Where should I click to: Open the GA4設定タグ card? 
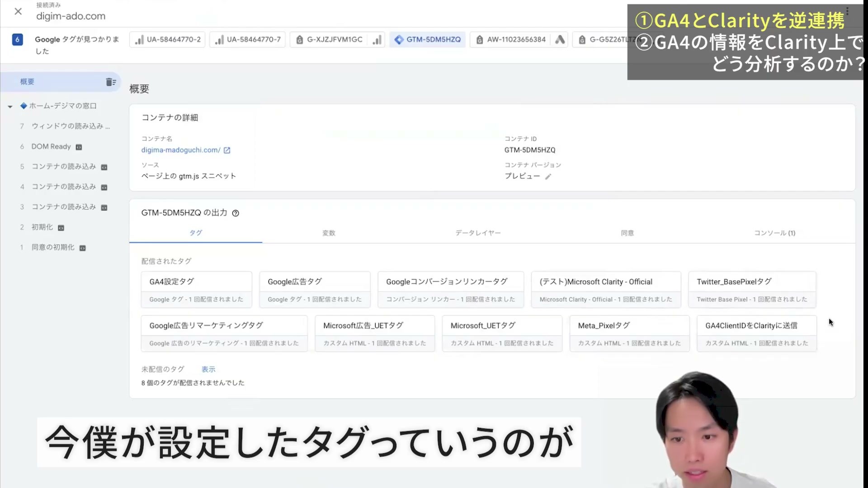coord(197,290)
